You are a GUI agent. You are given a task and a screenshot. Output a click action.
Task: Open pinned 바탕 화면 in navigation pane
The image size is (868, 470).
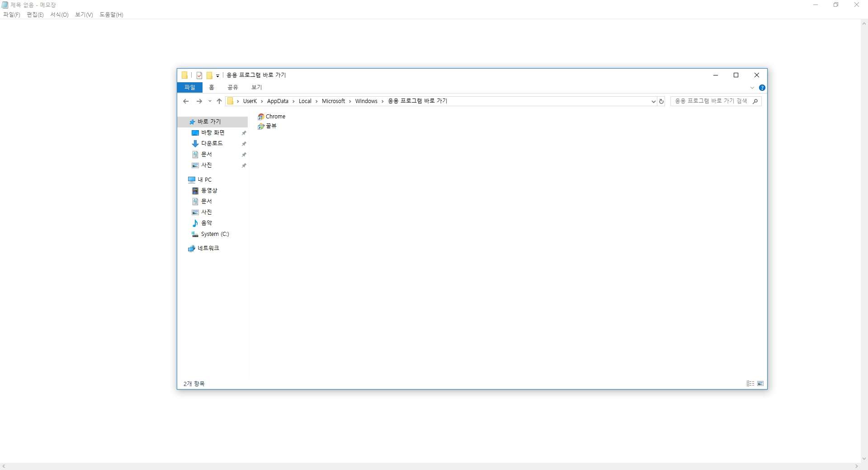tap(212, 132)
